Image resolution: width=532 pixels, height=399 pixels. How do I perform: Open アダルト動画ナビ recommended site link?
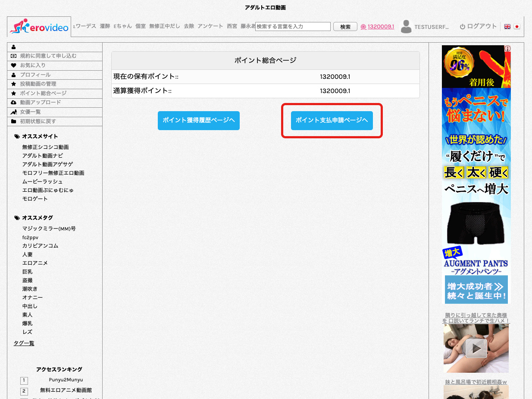43,156
